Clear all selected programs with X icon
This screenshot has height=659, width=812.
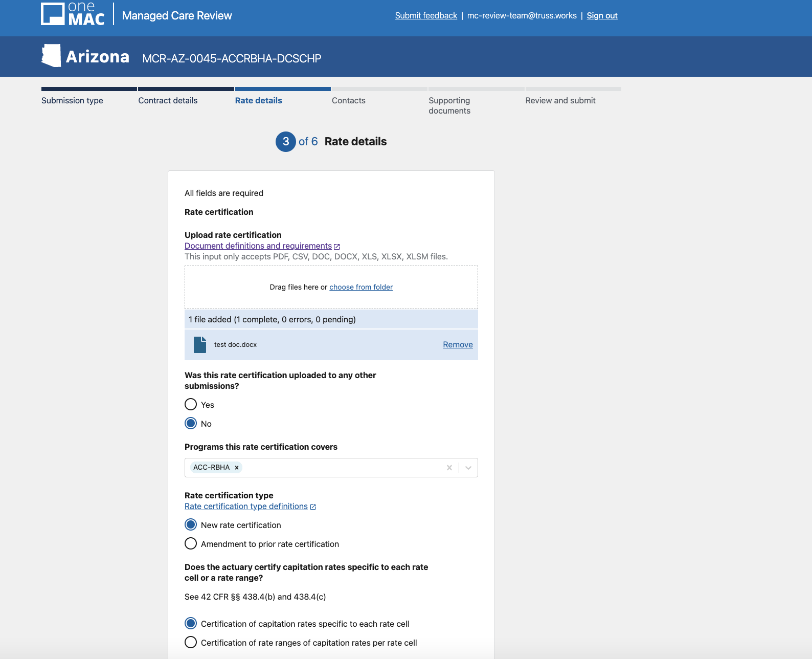449,468
